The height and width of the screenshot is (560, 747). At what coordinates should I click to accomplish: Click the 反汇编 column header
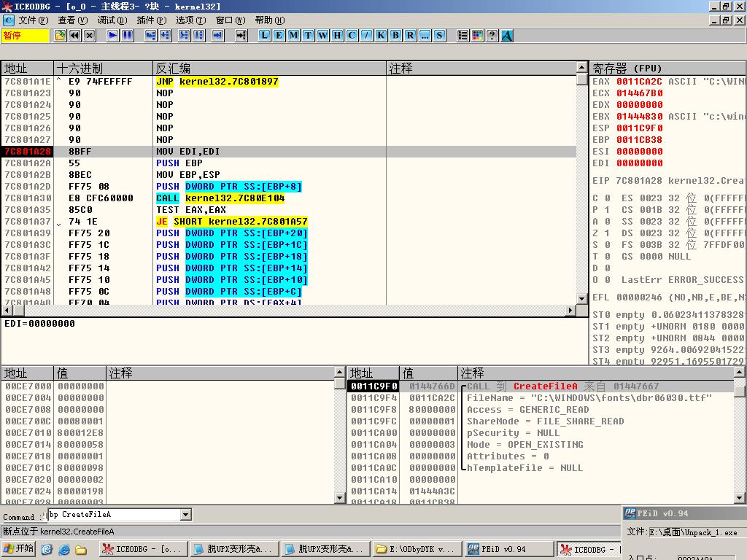click(x=269, y=68)
